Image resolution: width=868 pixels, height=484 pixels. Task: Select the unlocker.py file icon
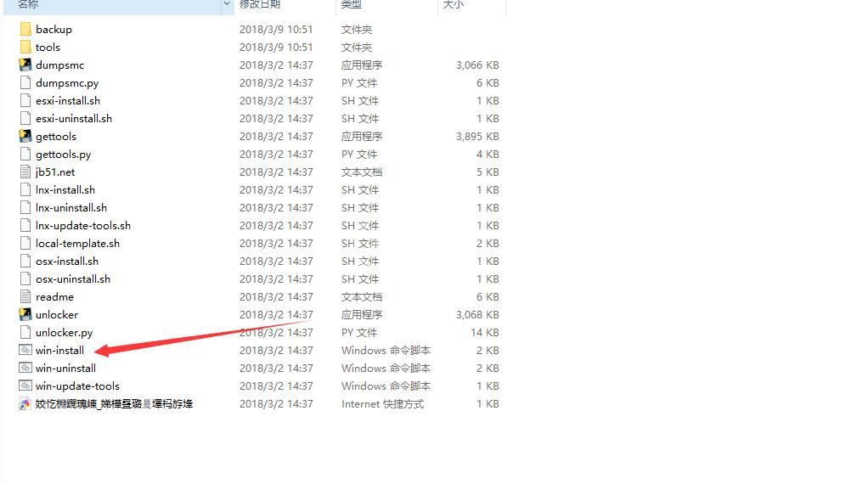[x=25, y=333]
